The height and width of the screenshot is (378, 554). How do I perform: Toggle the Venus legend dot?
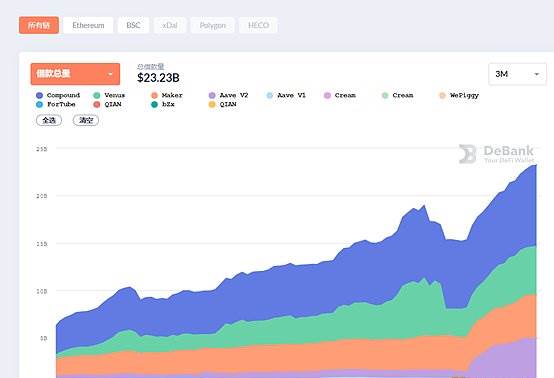(x=97, y=95)
